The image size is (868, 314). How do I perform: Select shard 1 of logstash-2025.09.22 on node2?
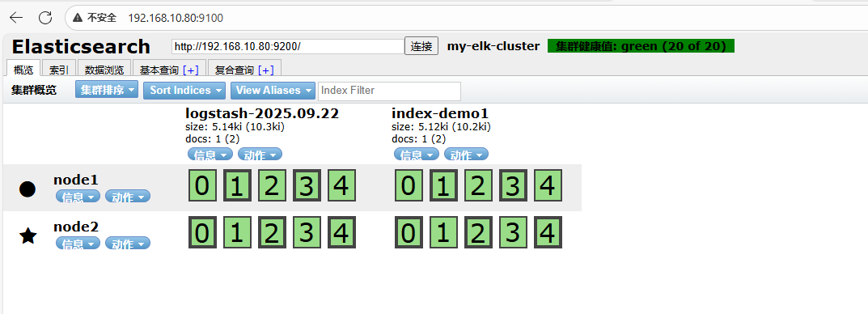(237, 232)
